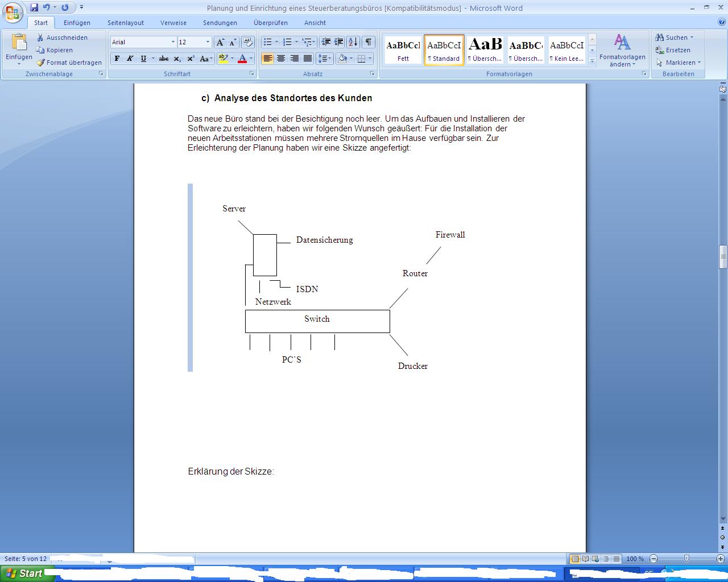The image size is (728, 582).
Task: Open the Seitenlayout ribbon tab
Action: [x=126, y=23]
